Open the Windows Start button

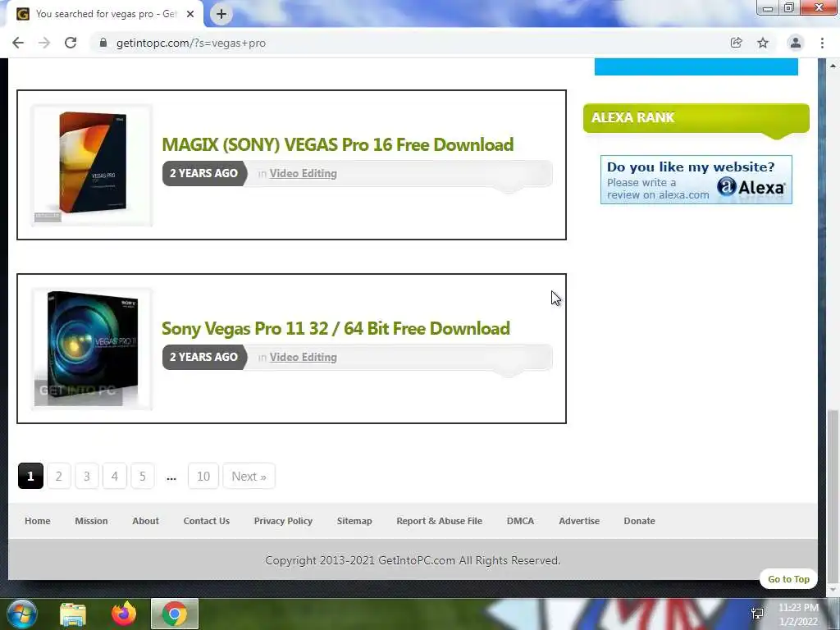tap(21, 614)
